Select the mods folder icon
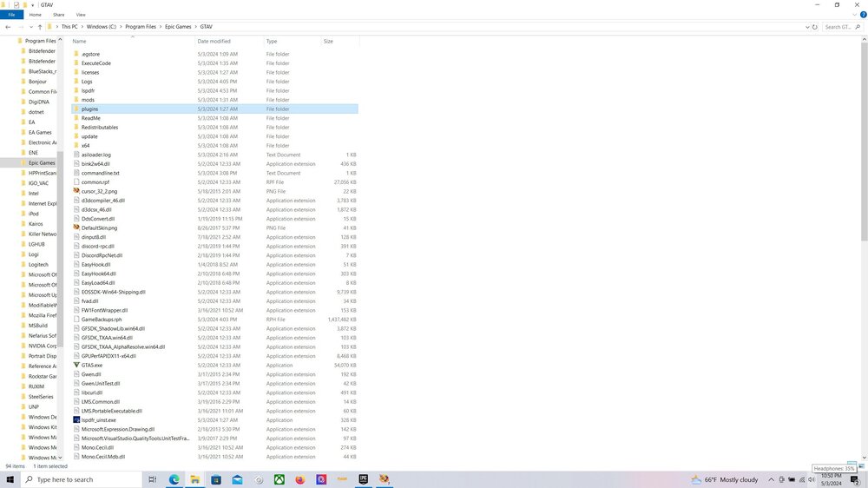868x488 pixels. pyautogui.click(x=76, y=100)
